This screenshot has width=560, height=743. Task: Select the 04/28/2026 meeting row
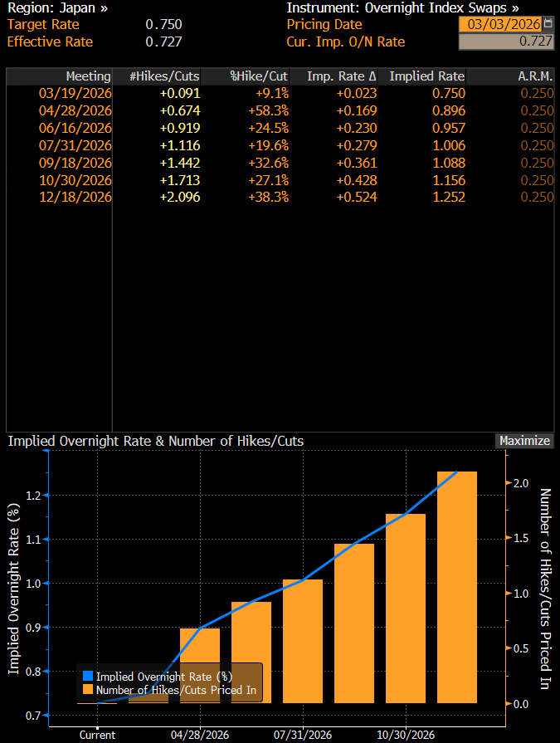tap(75, 110)
